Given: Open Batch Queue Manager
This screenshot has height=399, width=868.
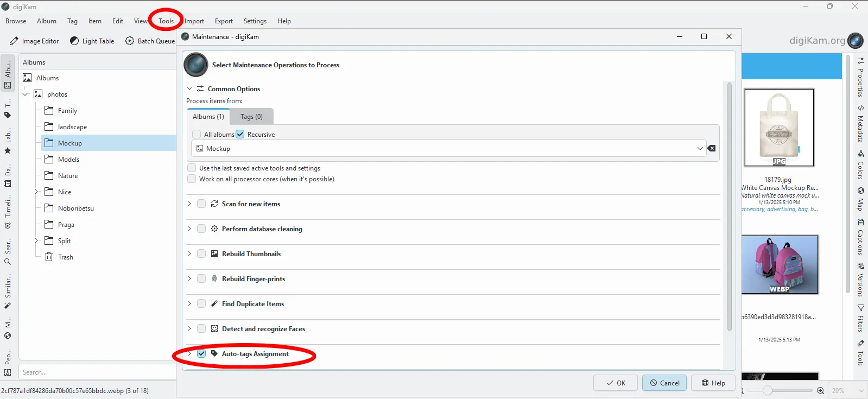Looking at the screenshot, I should click(150, 41).
